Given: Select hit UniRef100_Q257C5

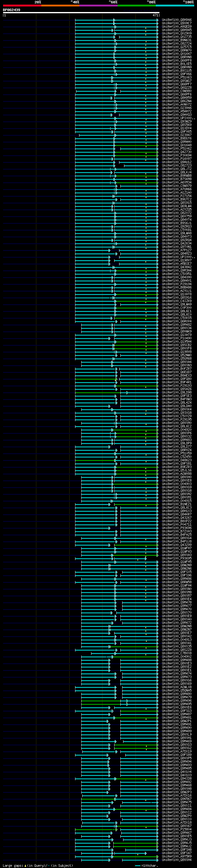Looking at the screenshot, I should point(177,47).
